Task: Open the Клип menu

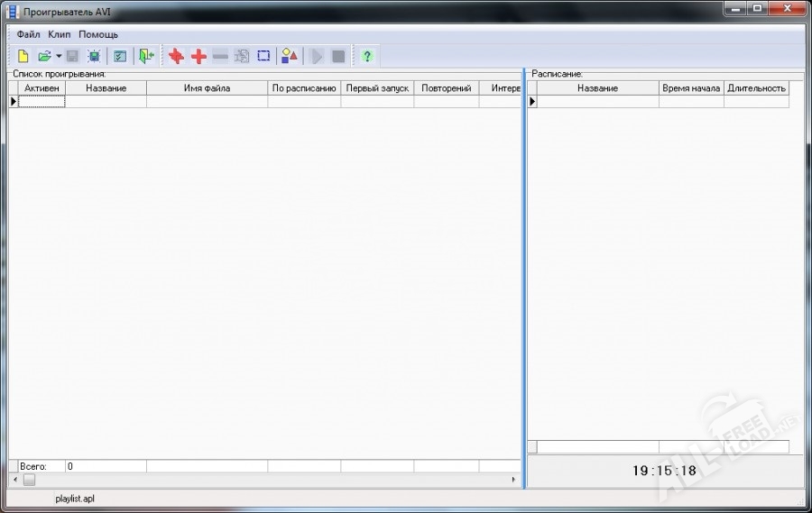Action: [x=59, y=34]
